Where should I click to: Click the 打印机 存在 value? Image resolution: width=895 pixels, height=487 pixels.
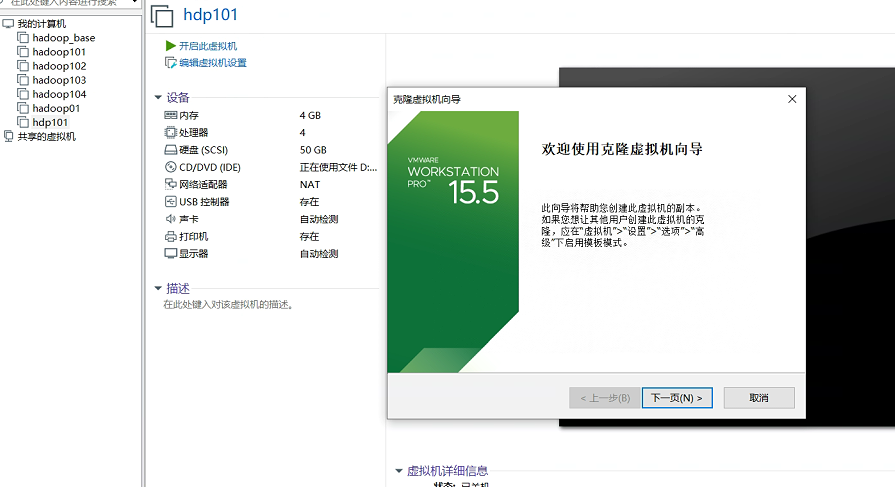coord(309,236)
